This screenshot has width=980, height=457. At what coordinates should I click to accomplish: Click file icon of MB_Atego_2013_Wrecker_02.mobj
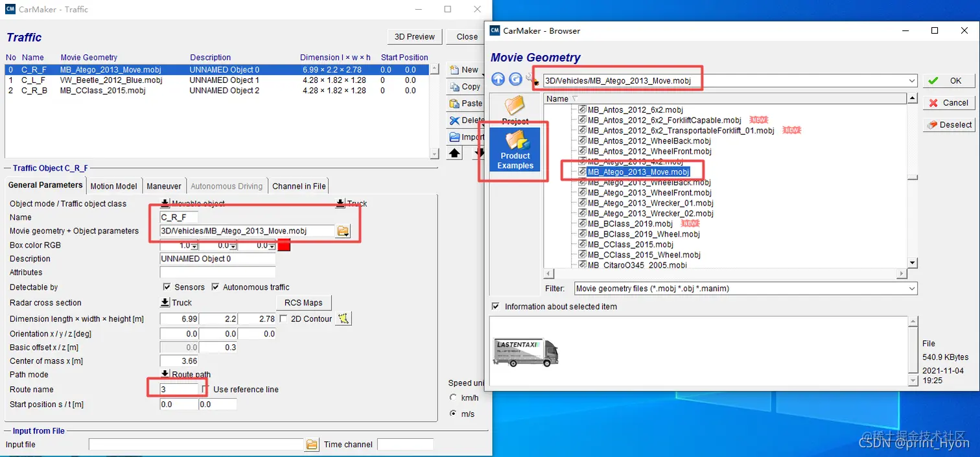pos(582,213)
